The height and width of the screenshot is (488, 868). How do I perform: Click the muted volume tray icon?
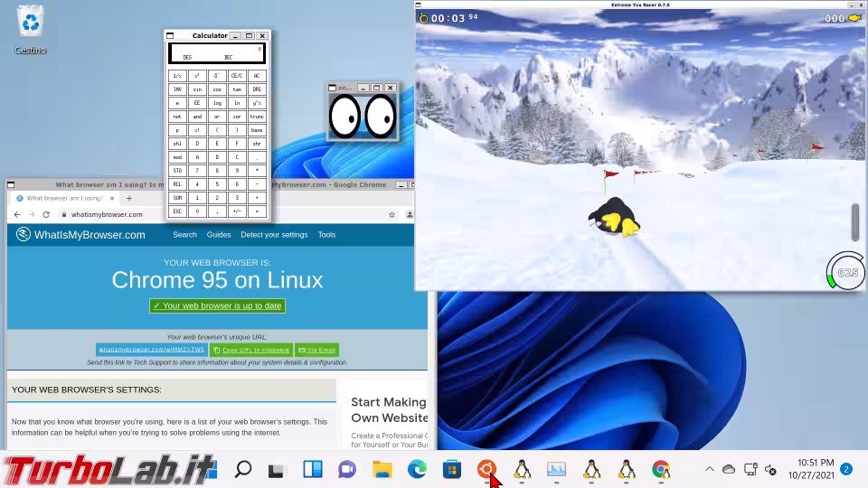tap(770, 470)
